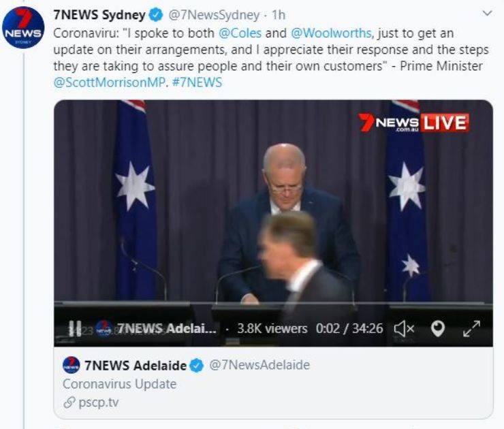The height and width of the screenshot is (429, 504).
Task: Pause the video with the pause icon
Action: [75, 328]
